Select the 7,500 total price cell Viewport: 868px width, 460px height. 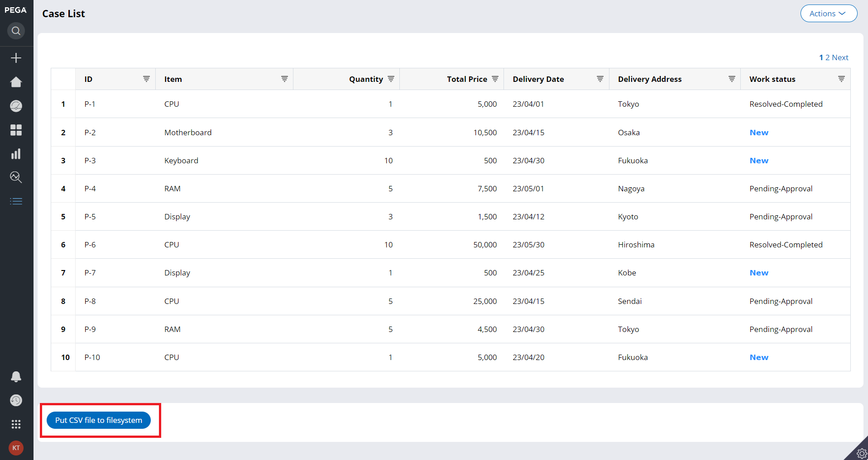tap(487, 189)
